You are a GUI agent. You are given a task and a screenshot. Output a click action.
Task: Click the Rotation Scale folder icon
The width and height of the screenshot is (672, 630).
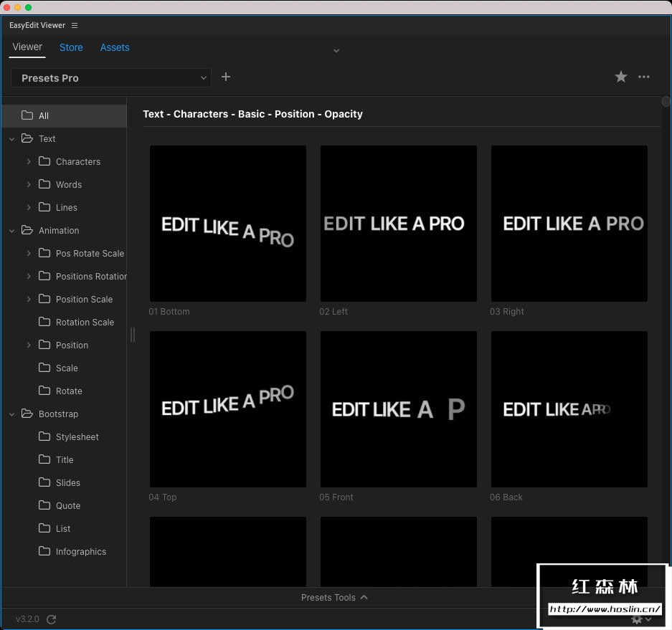pos(44,322)
